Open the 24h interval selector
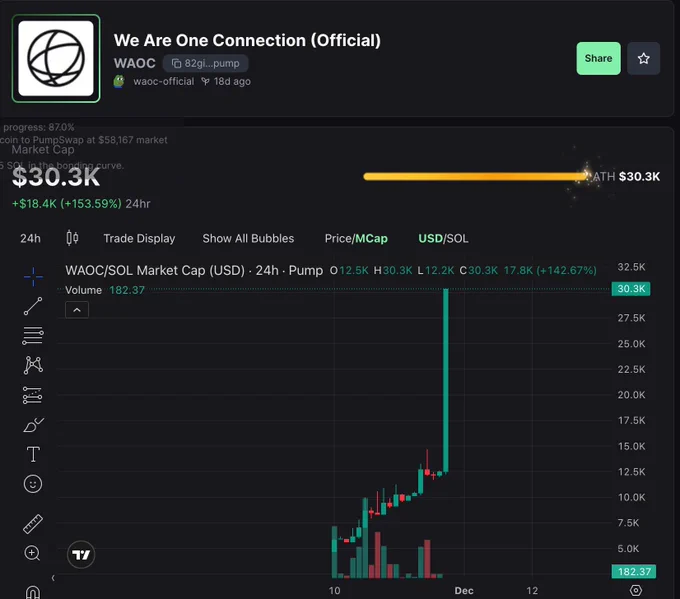The width and height of the screenshot is (680, 599). click(x=30, y=239)
